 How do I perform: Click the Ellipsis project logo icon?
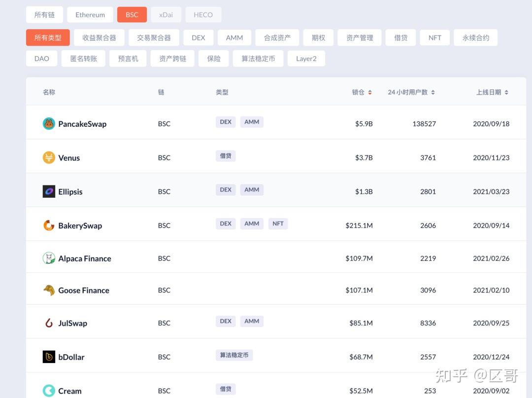[49, 191]
